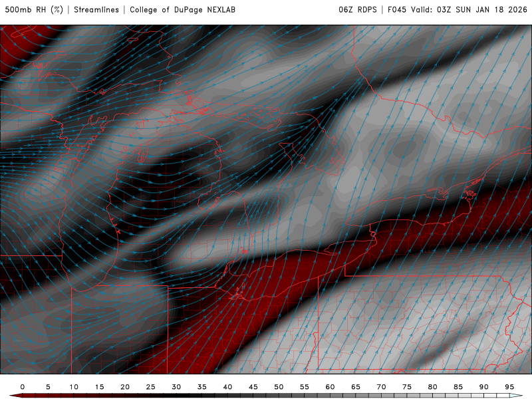This screenshot has height=399, width=532.
Task: Click the '20' value on the color scale
Action: (x=125, y=387)
